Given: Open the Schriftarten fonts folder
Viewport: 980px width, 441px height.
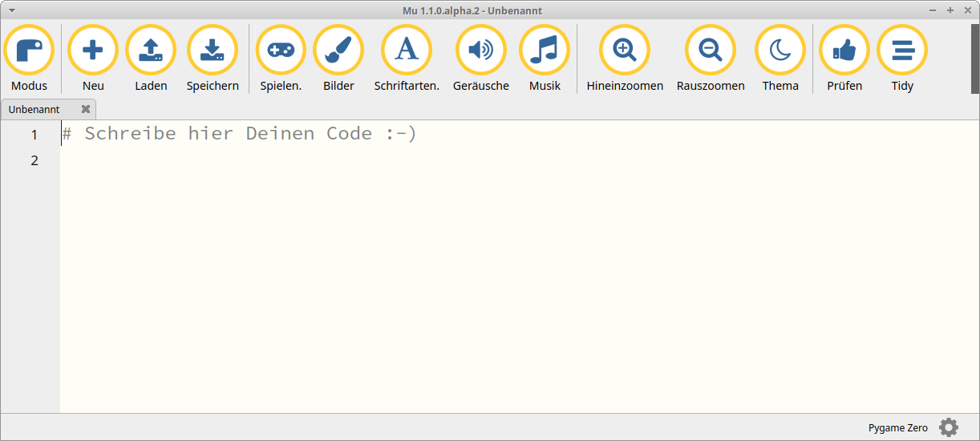Looking at the screenshot, I should click(x=407, y=51).
